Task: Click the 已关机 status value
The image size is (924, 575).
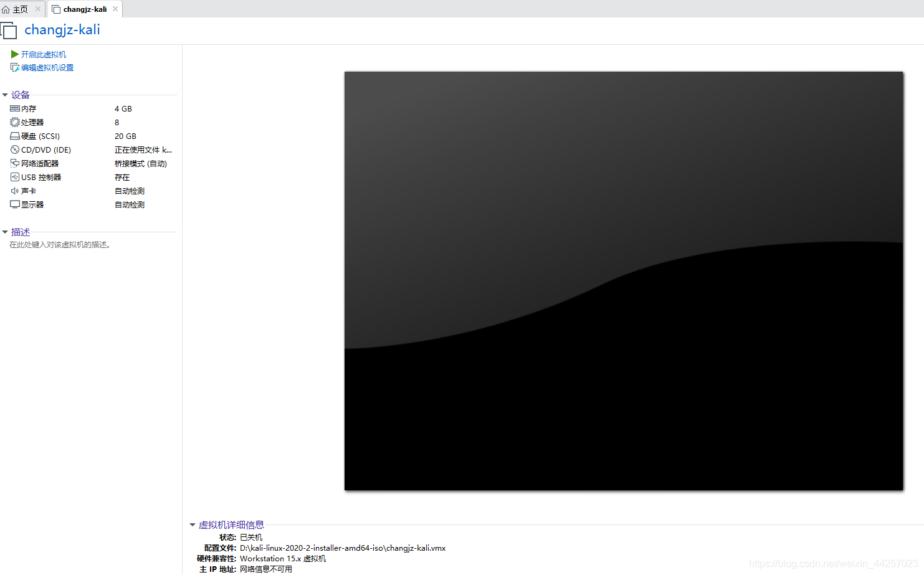Action: click(251, 537)
